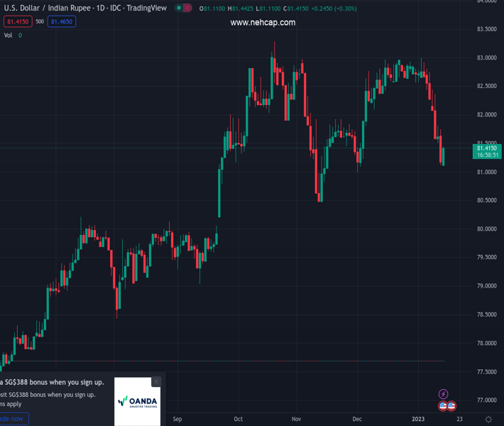Click the 83.0000 level on price scale

(x=486, y=58)
